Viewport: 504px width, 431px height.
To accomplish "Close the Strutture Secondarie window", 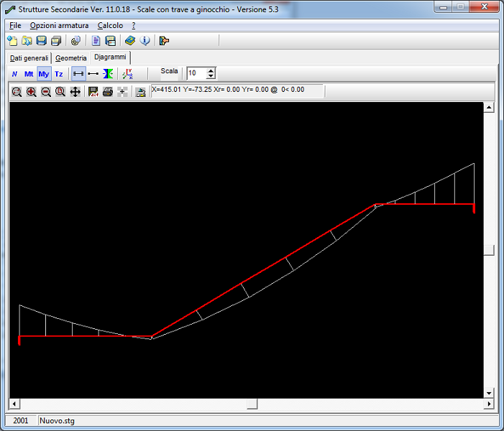I will tap(485, 6).
